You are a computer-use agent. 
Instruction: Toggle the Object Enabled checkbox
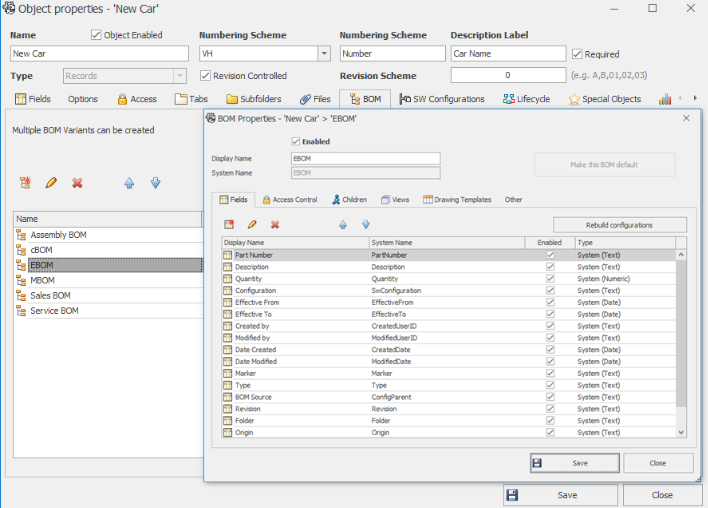[x=96, y=35]
